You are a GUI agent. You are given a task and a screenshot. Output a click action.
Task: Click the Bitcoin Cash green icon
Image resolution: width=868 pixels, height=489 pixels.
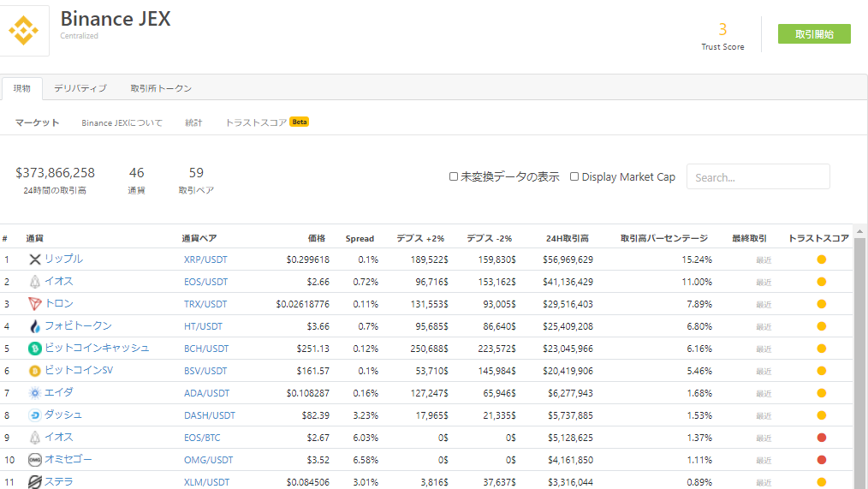[35, 349]
